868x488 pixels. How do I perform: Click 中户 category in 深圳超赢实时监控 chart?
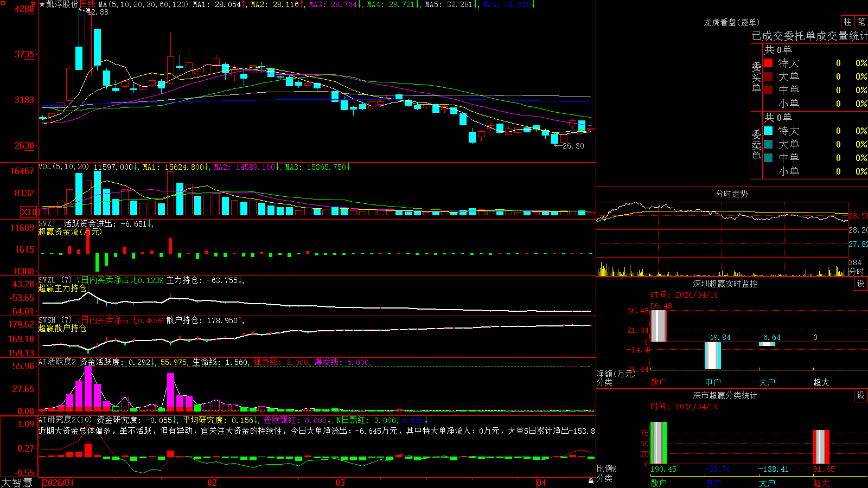click(x=713, y=382)
